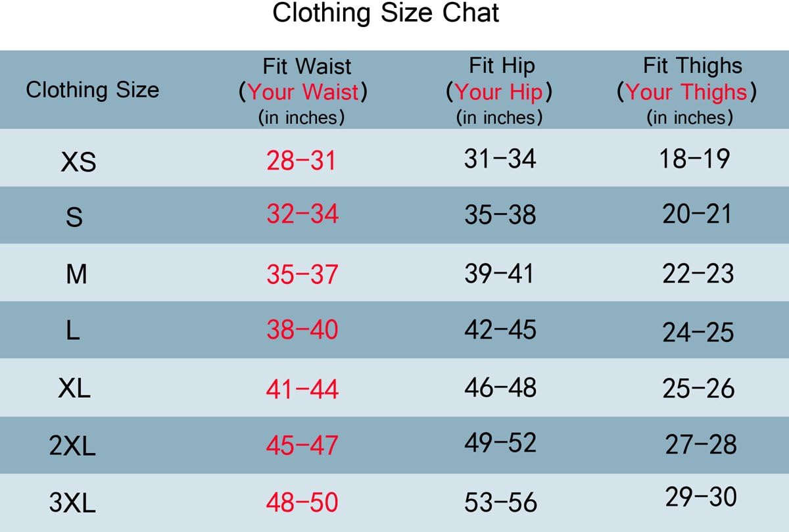Click the Clothing Size Chat title
The width and height of the screenshot is (789, 532).
pos(386,13)
